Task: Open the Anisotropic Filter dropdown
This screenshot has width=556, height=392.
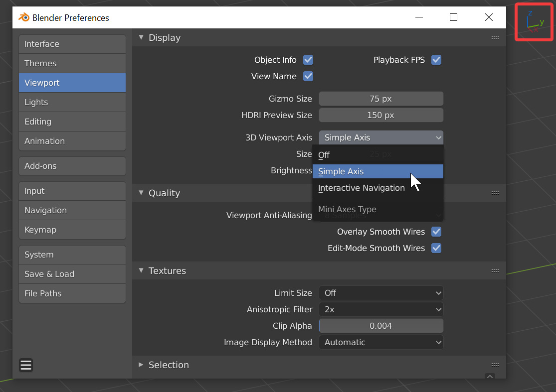Action: 381,309
